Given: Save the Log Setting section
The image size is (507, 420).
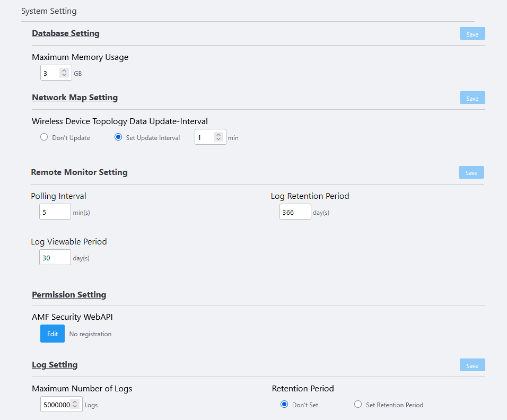Looking at the screenshot, I should 472,365.
